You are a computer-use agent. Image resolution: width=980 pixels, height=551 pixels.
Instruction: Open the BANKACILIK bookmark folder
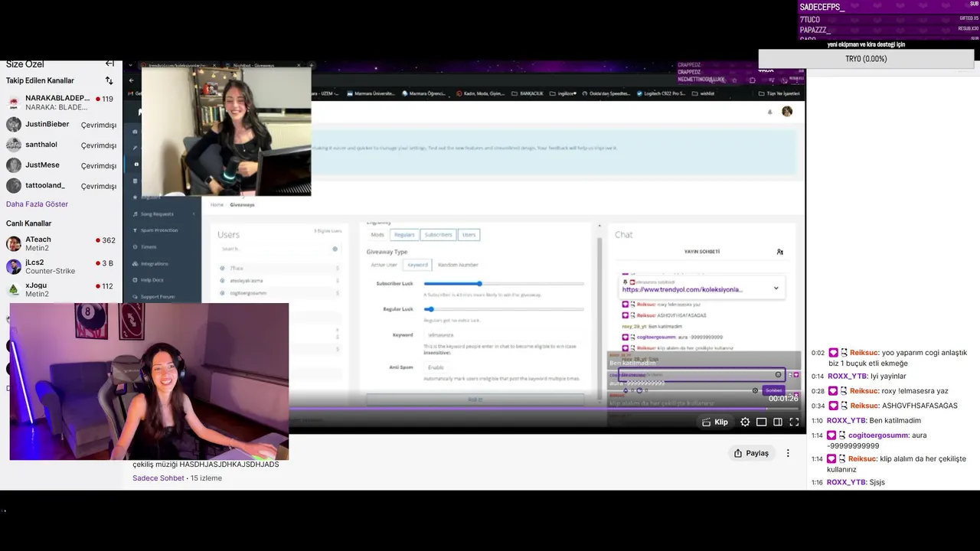(x=527, y=93)
